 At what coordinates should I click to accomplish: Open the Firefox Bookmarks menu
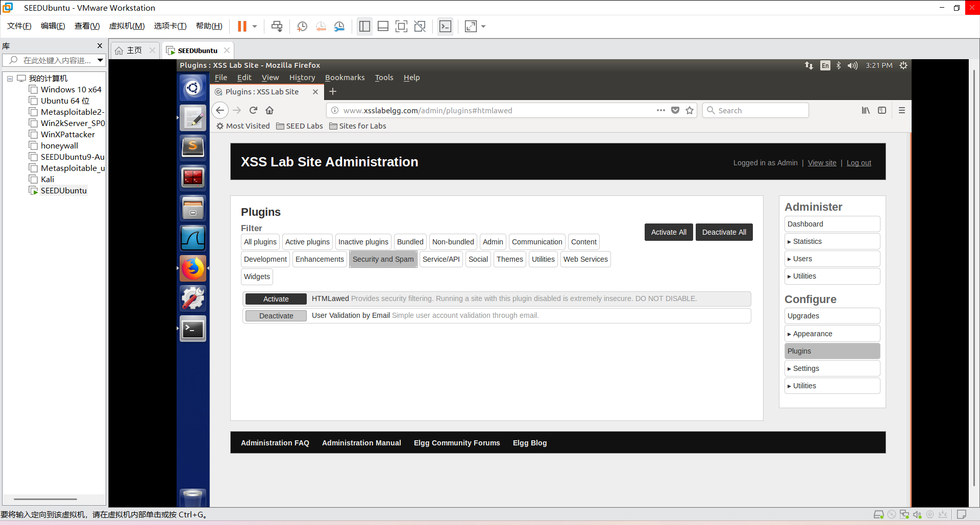pos(345,78)
